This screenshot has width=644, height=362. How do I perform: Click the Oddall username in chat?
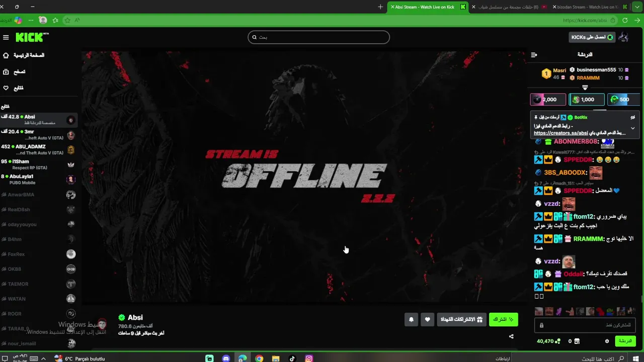[574, 274]
